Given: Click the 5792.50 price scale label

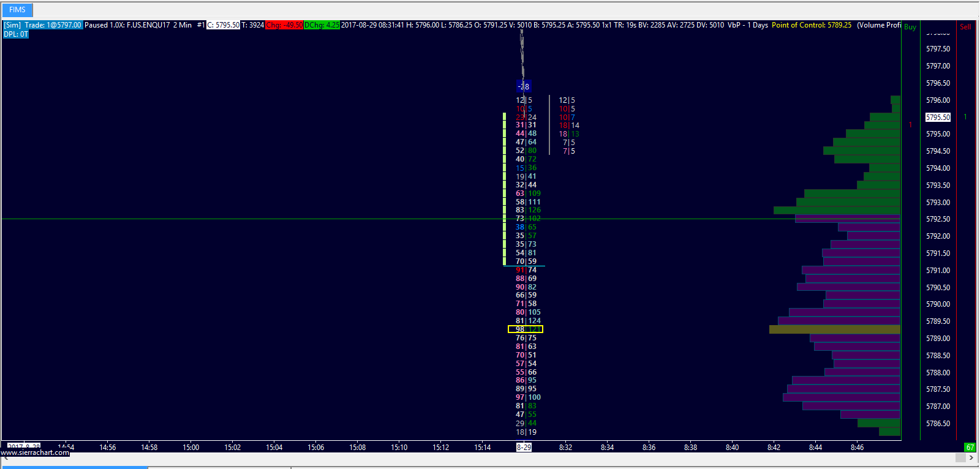Looking at the screenshot, I should (938, 219).
